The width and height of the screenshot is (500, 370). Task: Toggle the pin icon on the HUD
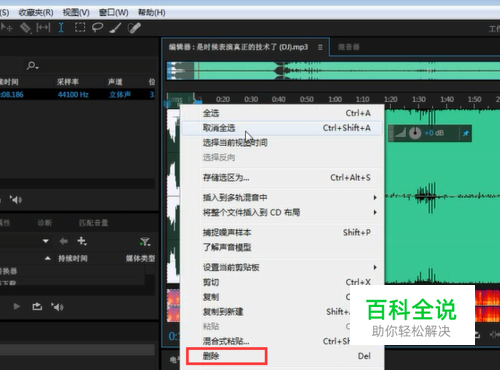(x=465, y=133)
